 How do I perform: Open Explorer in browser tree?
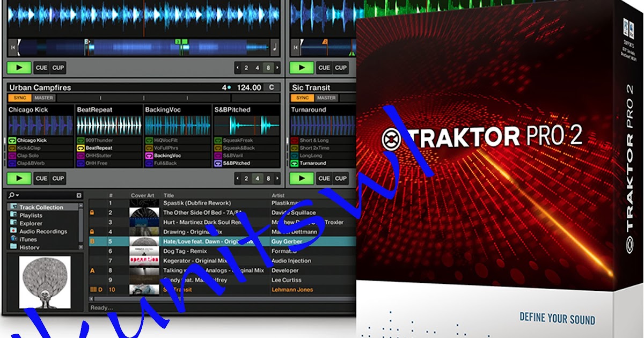(31, 223)
